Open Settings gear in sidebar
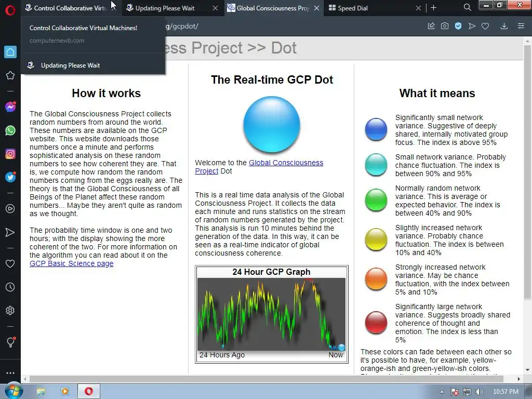Viewport: 532px width, 399px height. click(x=10, y=311)
